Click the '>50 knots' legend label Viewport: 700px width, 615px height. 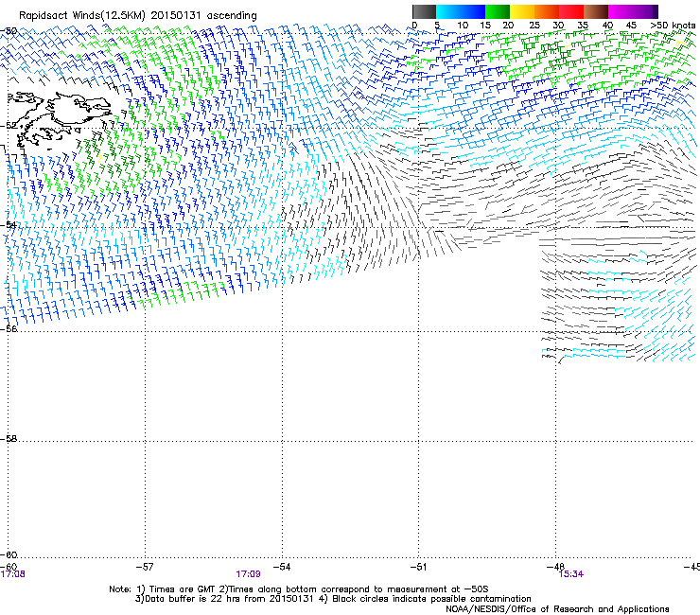coord(673,26)
